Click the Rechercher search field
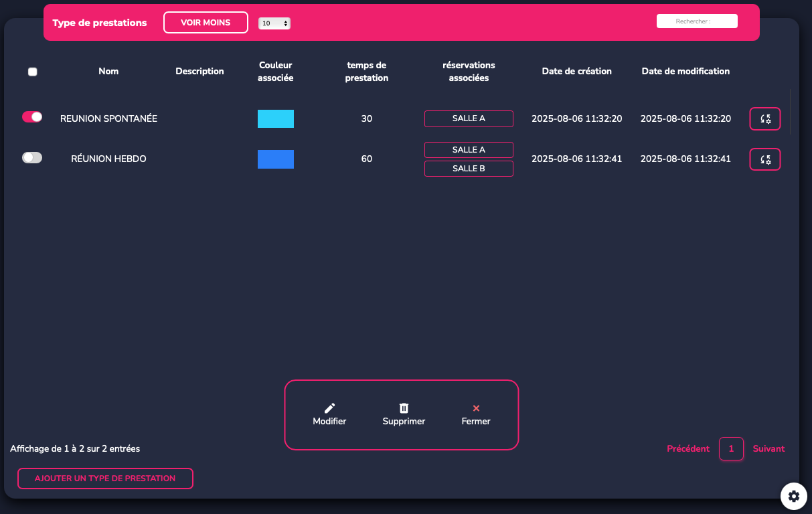 [697, 21]
